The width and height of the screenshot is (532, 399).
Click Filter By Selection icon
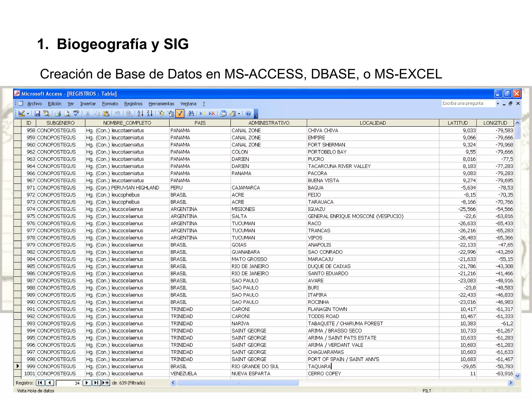[x=161, y=114]
